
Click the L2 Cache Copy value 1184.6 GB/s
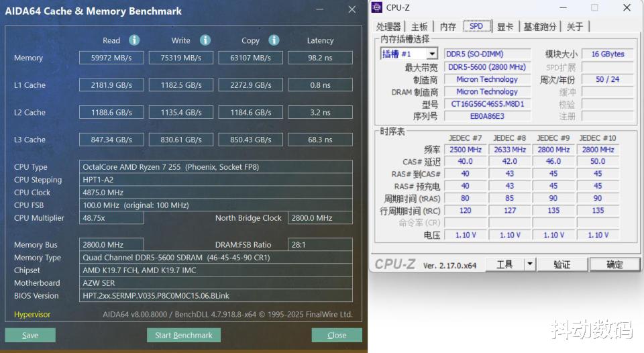(x=250, y=112)
